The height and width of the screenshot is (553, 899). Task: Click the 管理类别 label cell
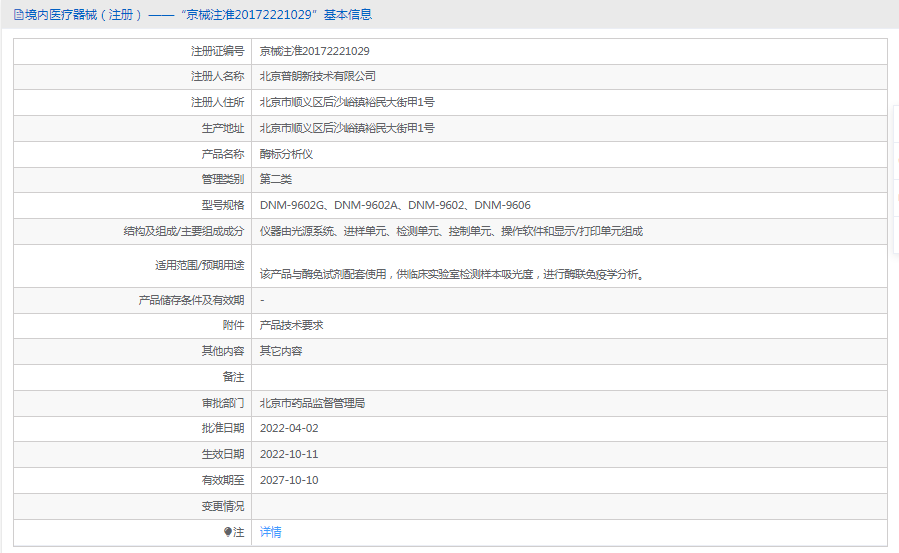pyautogui.click(x=132, y=179)
